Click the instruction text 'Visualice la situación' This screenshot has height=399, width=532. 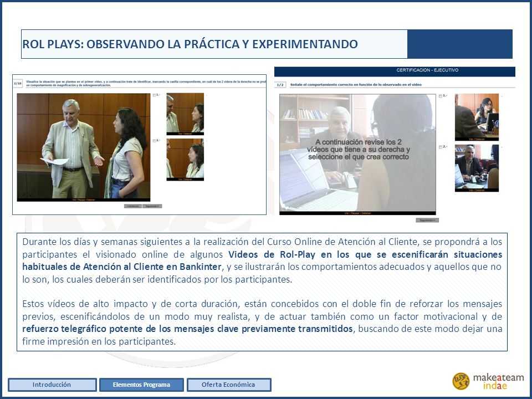(146, 84)
